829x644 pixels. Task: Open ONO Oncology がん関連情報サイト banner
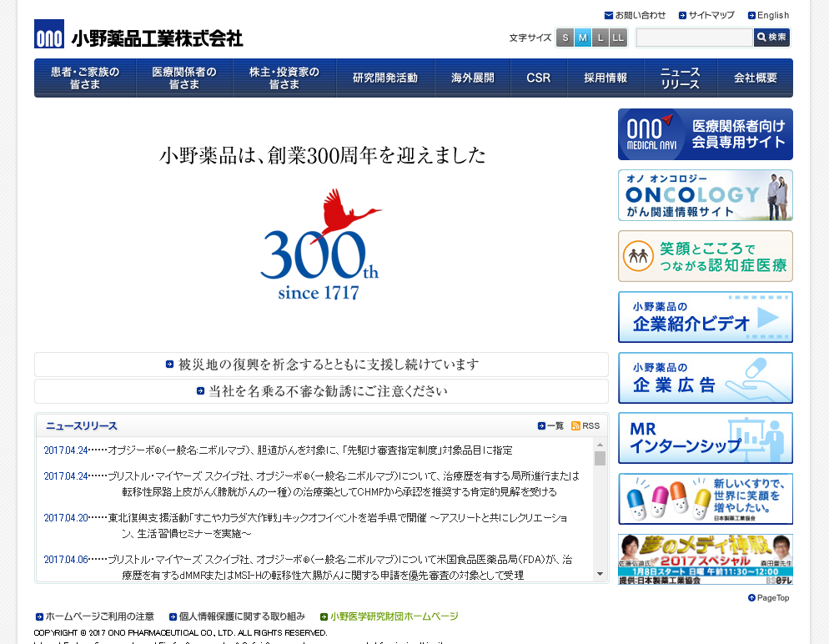[706, 195]
